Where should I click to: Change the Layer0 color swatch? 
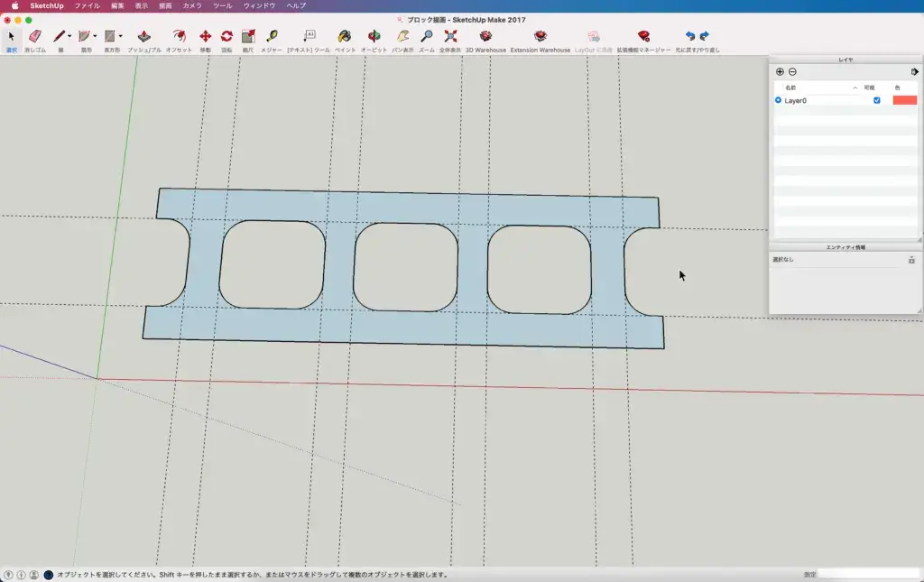[x=904, y=101]
